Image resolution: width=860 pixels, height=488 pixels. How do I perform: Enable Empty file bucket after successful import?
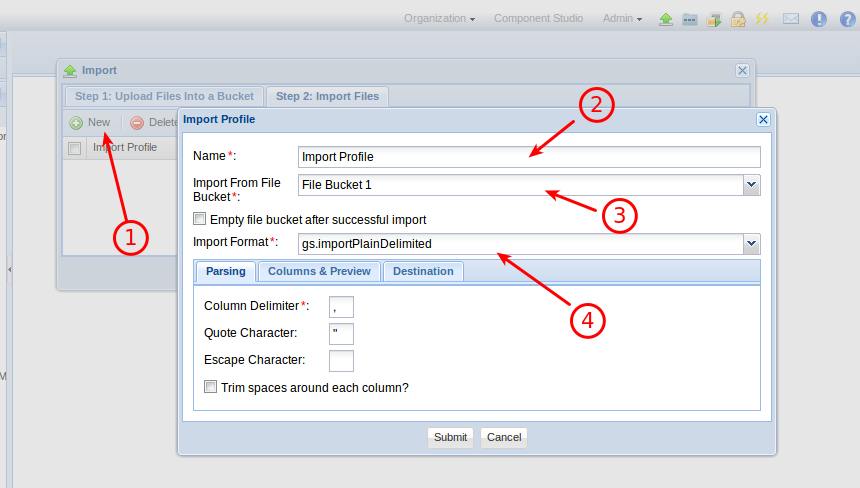200,219
